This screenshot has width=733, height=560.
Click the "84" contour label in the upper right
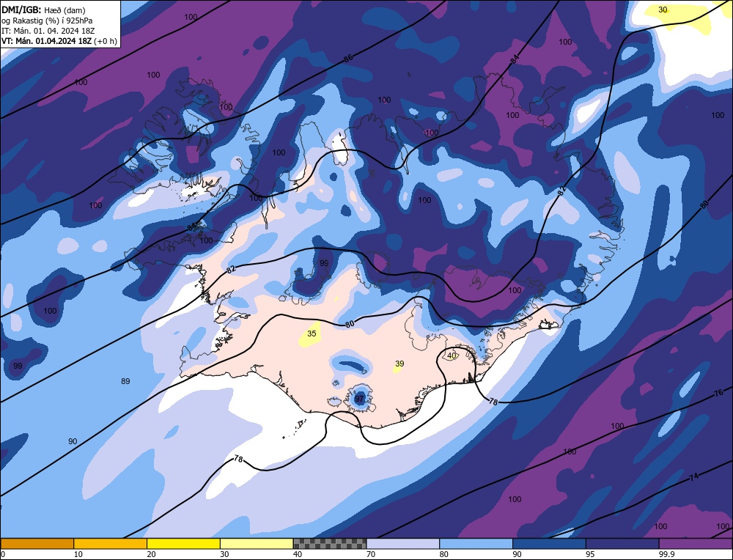coord(515,59)
